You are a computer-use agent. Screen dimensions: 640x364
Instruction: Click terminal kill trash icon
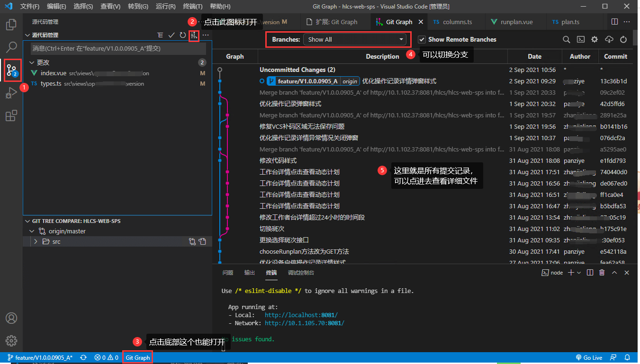tap(602, 273)
